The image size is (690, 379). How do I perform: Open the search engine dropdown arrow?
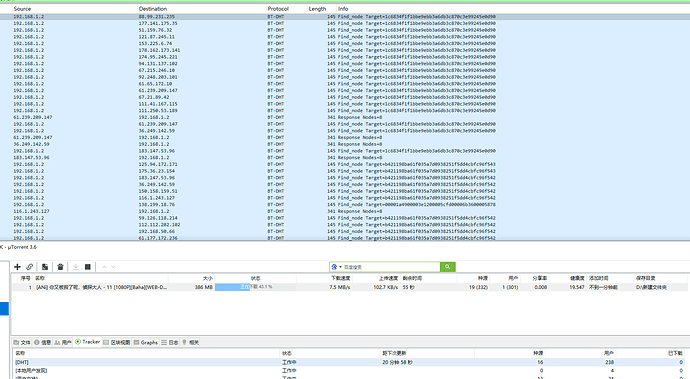(x=340, y=267)
